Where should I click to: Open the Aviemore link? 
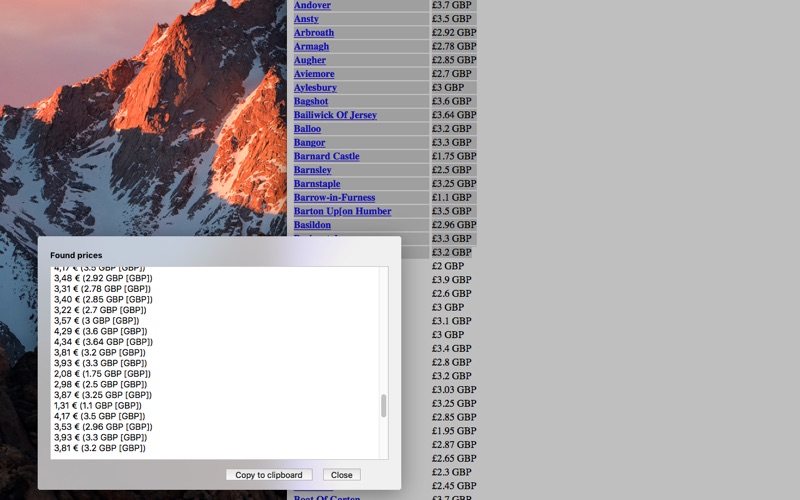coord(314,74)
